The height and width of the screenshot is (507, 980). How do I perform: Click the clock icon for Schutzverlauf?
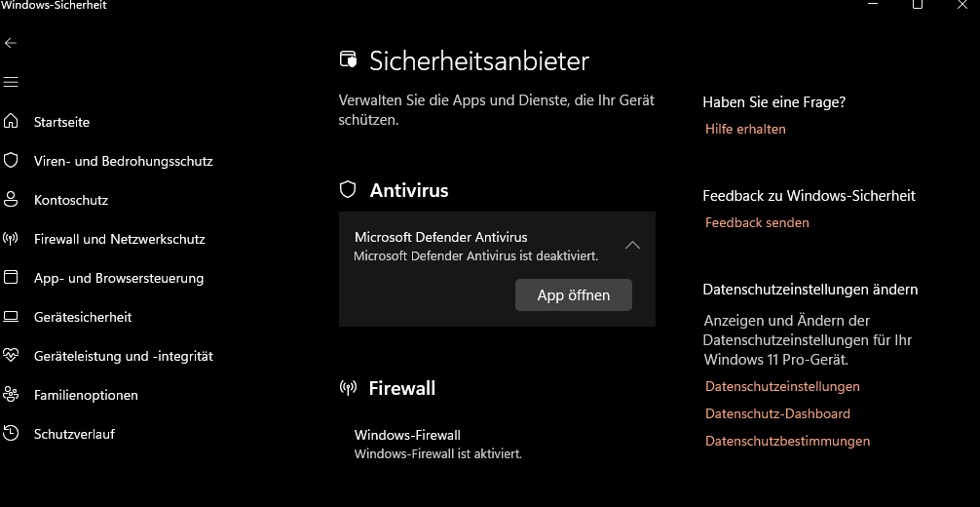tap(11, 433)
